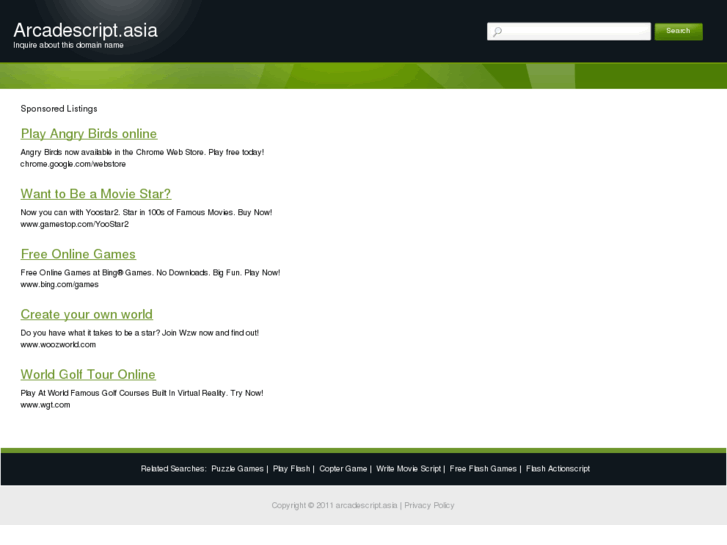Select 'Copter Game' related search
727x545 pixels.
click(x=343, y=469)
